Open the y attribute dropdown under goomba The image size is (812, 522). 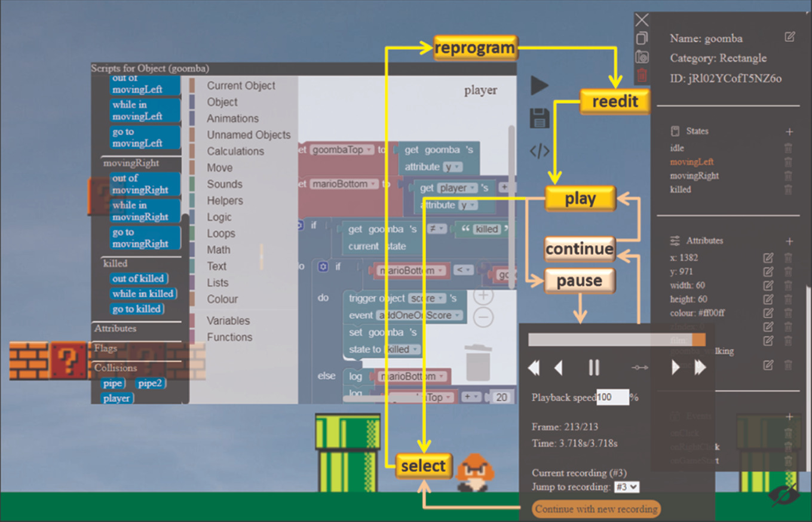452,167
